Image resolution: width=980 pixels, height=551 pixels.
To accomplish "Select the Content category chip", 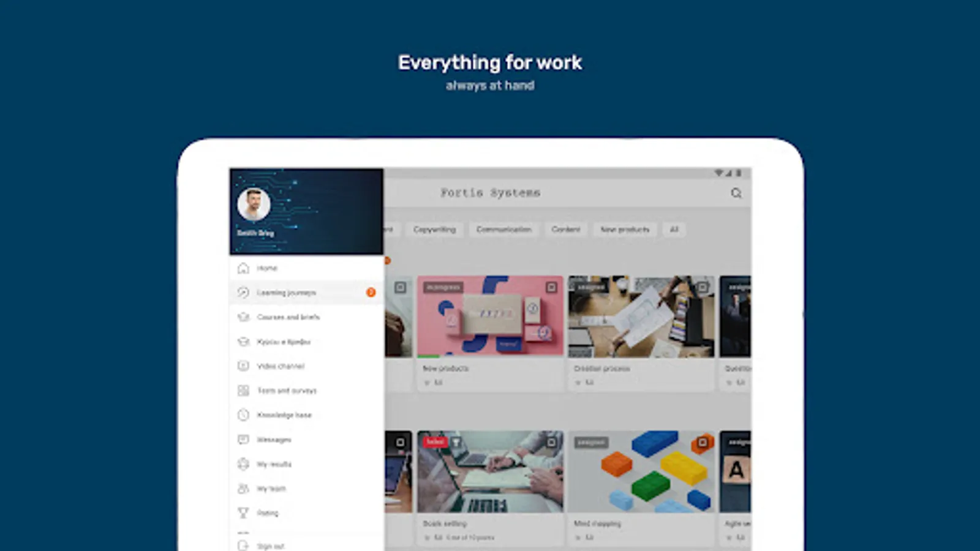I will pos(565,230).
